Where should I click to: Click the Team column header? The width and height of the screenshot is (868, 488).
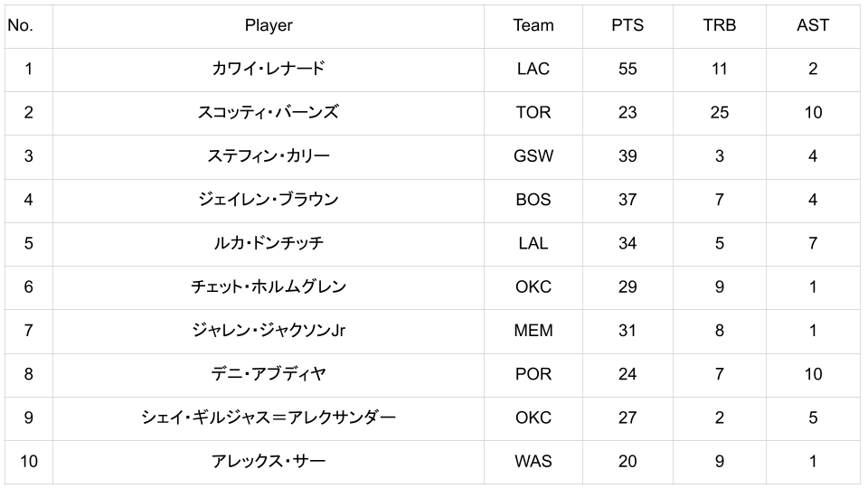[x=533, y=25]
